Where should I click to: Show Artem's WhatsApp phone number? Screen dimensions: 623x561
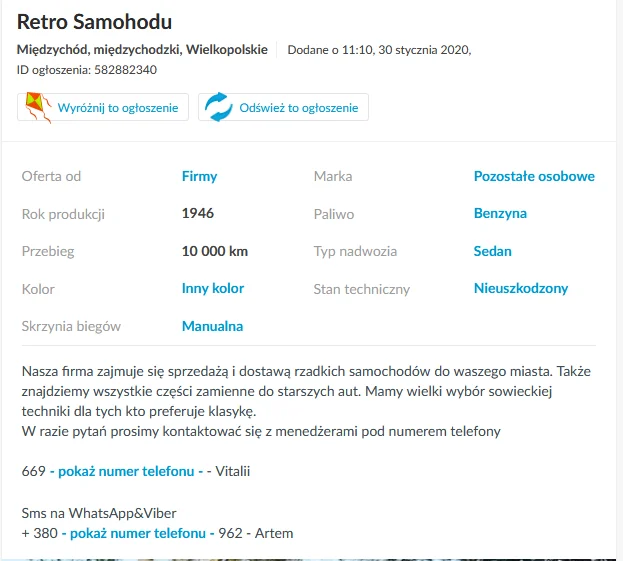click(138, 533)
